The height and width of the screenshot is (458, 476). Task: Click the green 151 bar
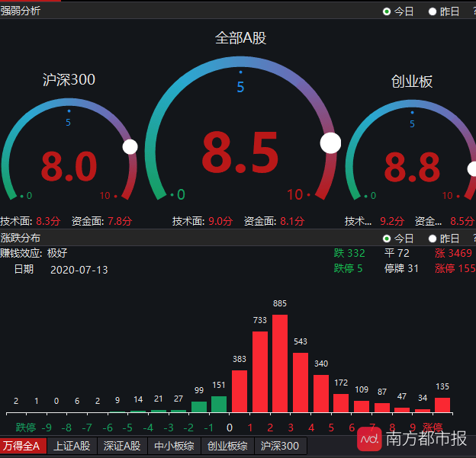219,404
